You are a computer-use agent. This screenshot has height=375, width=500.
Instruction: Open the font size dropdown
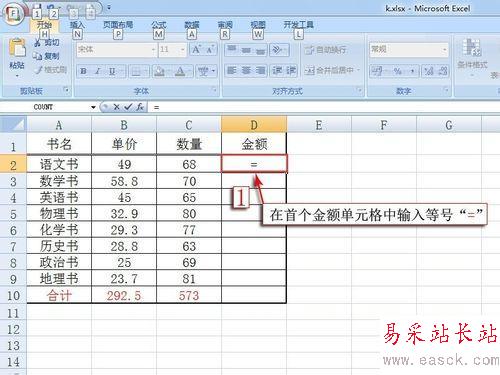[x=183, y=50]
